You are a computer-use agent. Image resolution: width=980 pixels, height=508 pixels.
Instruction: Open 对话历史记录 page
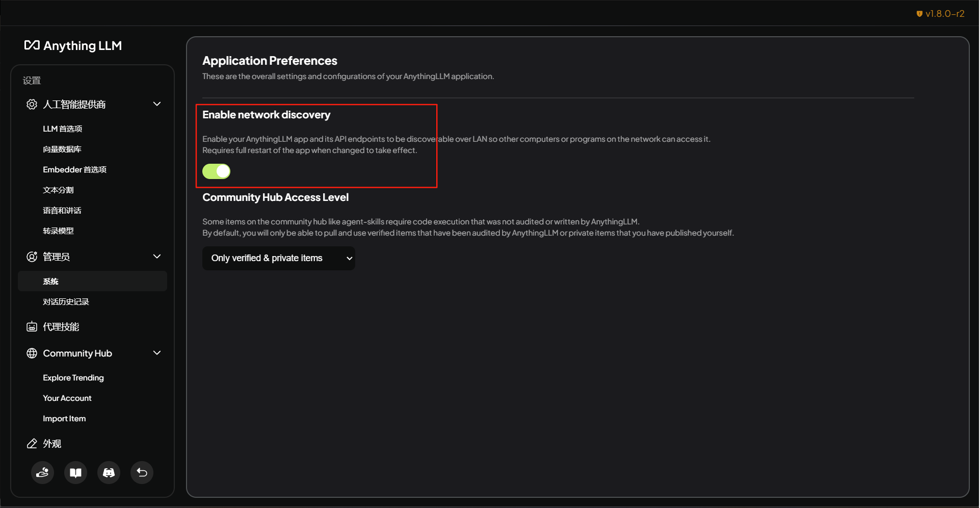66,301
